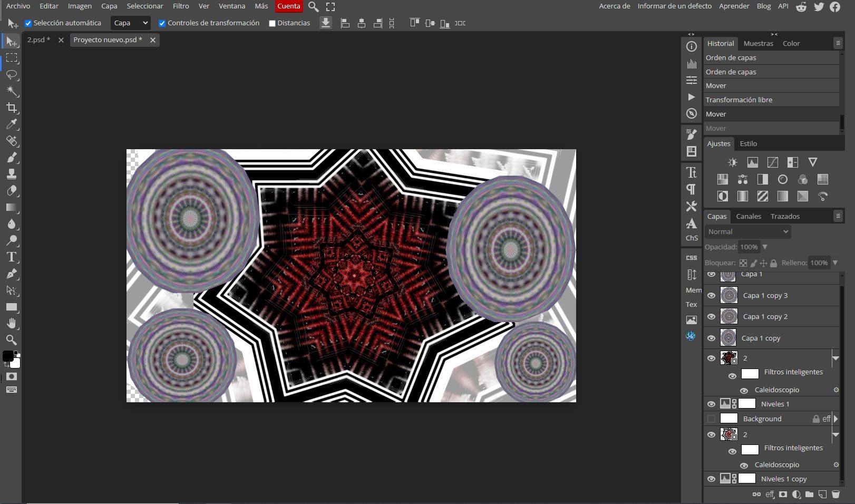The image size is (855, 504).
Task: Select the Eraser tool
Action: pos(12,191)
